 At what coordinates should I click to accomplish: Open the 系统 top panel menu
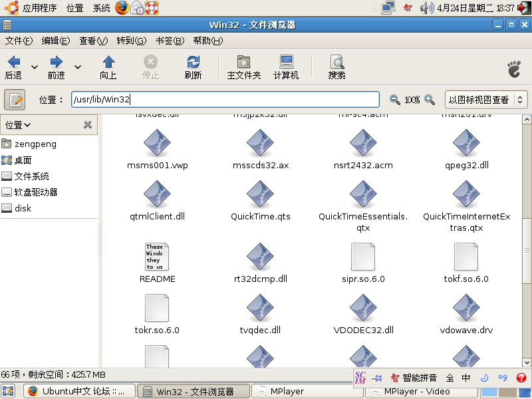(102, 8)
